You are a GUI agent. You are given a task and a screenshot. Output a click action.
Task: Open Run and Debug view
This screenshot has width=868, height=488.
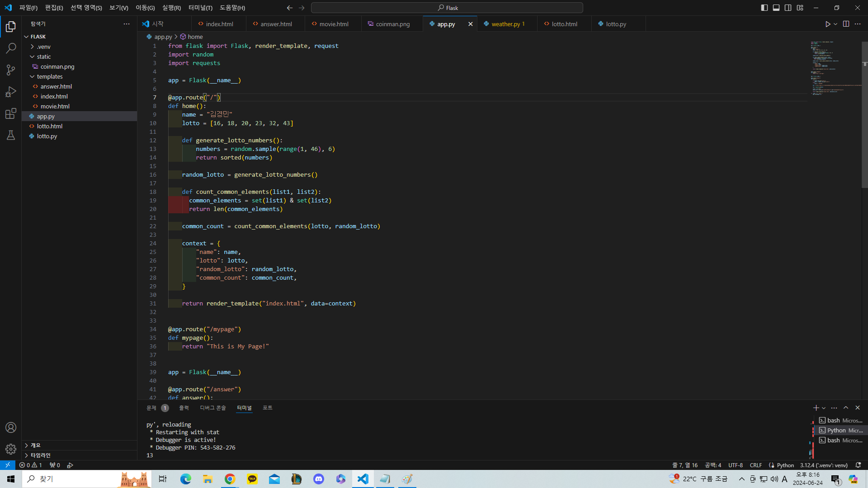tap(11, 92)
